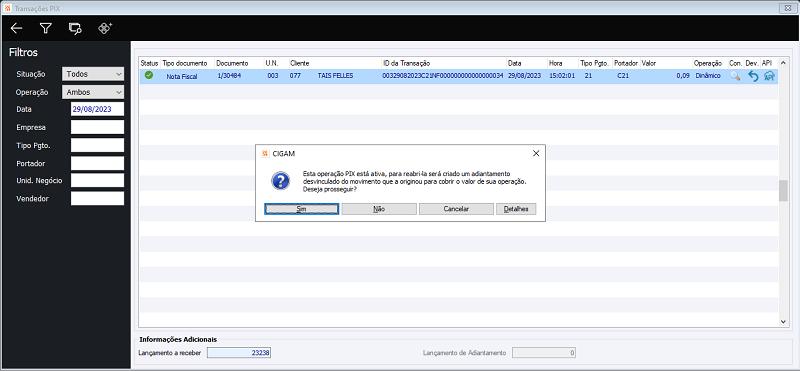Click the Detalhes button
Image resolution: width=800 pixels, height=371 pixels.
516,209
